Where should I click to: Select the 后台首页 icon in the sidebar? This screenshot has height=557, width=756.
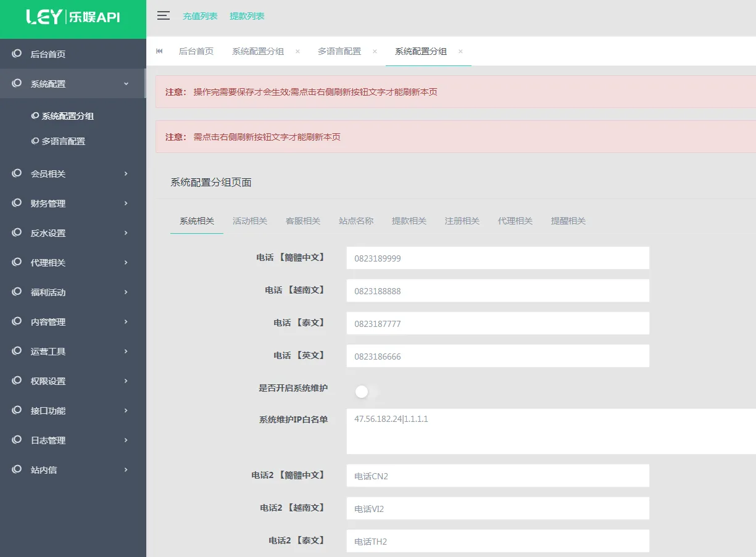pos(17,53)
